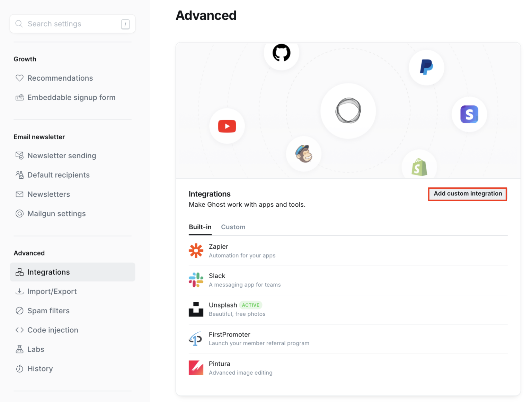Click the Add custom integration button
The height and width of the screenshot is (402, 532).
click(x=467, y=194)
